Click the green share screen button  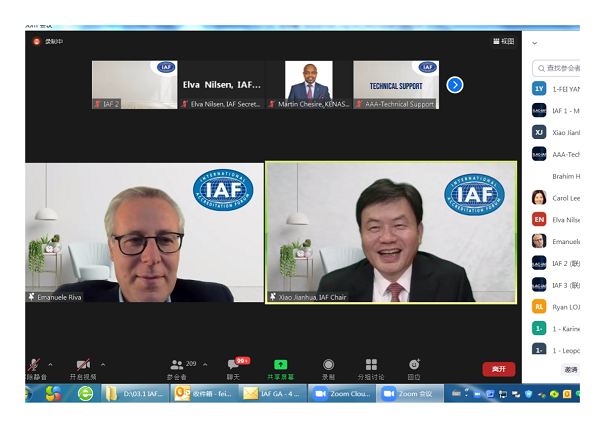pyautogui.click(x=281, y=366)
